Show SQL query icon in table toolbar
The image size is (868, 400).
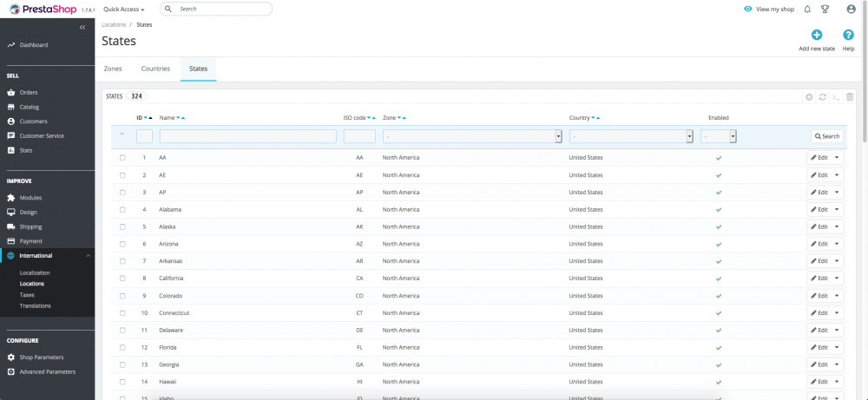coord(837,97)
